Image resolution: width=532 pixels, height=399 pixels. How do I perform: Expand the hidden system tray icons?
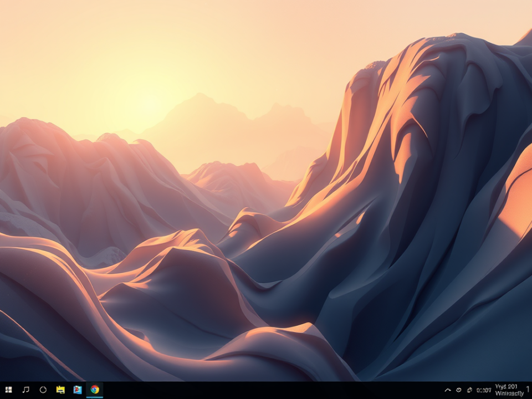tap(448, 390)
